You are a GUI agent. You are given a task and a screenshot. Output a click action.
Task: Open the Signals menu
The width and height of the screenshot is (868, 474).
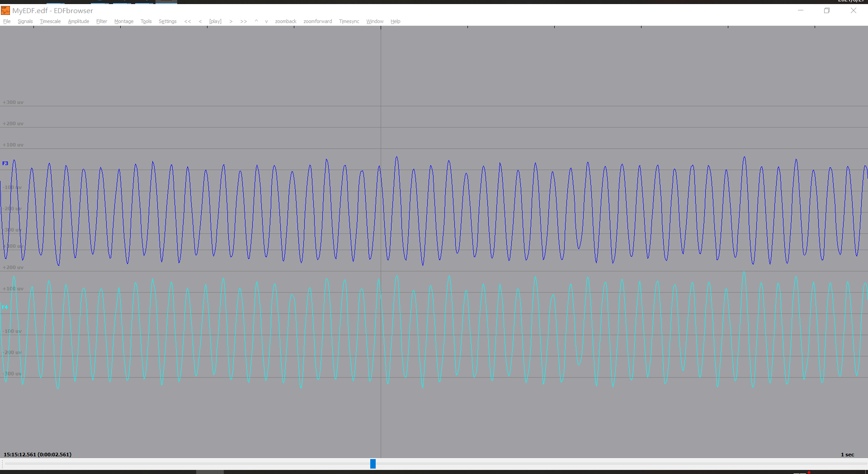tap(25, 21)
